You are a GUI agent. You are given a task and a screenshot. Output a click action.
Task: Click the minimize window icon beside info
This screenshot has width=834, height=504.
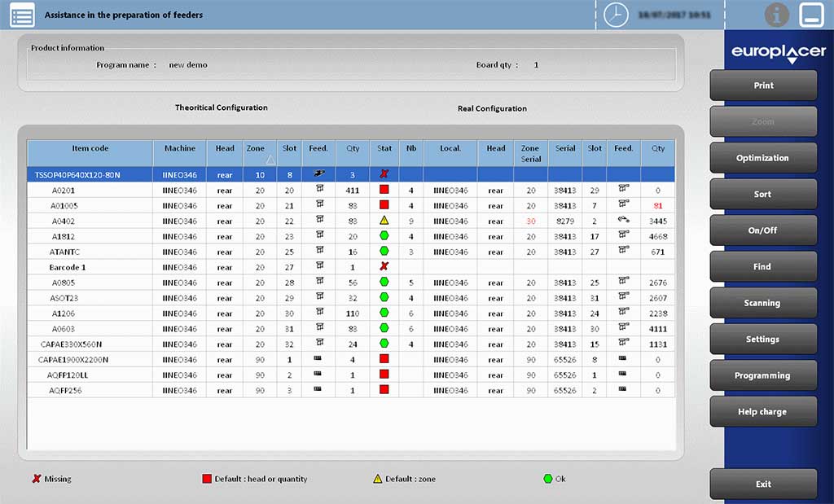click(x=812, y=15)
